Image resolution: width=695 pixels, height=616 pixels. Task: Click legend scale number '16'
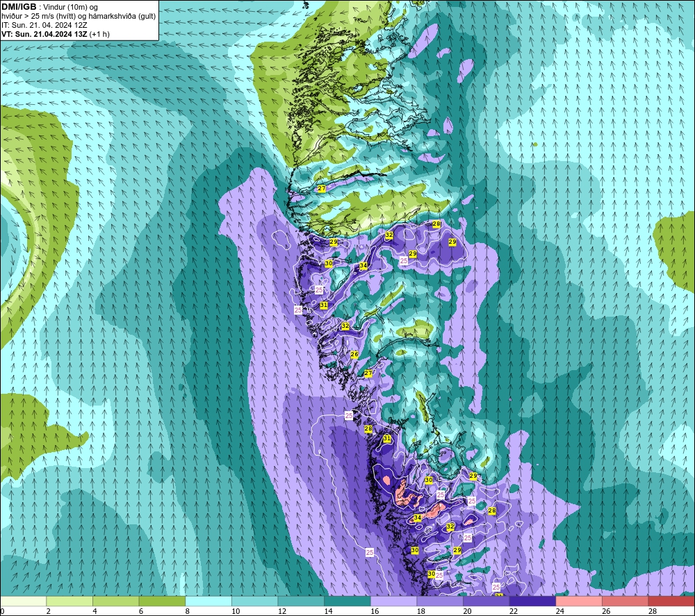(x=375, y=611)
